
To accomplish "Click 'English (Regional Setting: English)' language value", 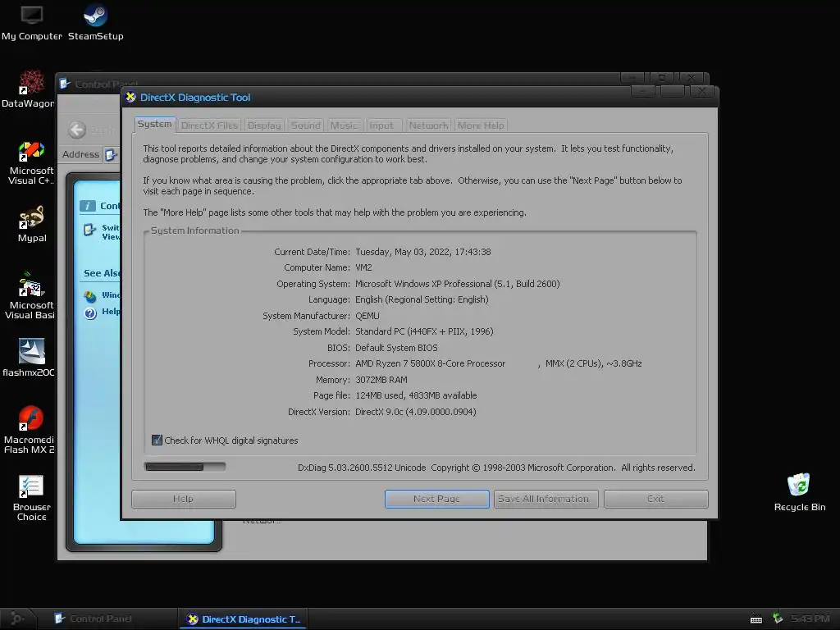I will tap(422, 300).
